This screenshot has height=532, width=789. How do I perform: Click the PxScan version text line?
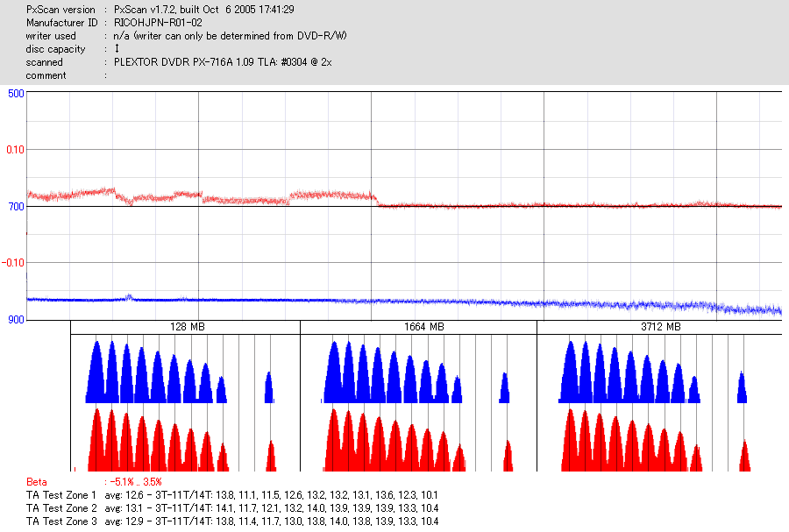pyautogui.click(x=160, y=10)
